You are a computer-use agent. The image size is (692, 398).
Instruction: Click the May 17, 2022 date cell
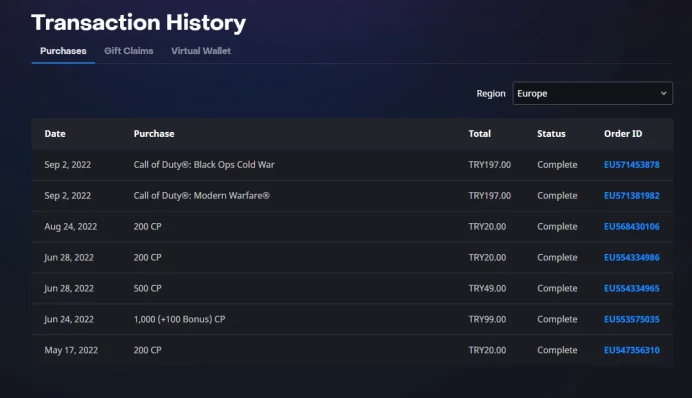[x=71, y=350]
